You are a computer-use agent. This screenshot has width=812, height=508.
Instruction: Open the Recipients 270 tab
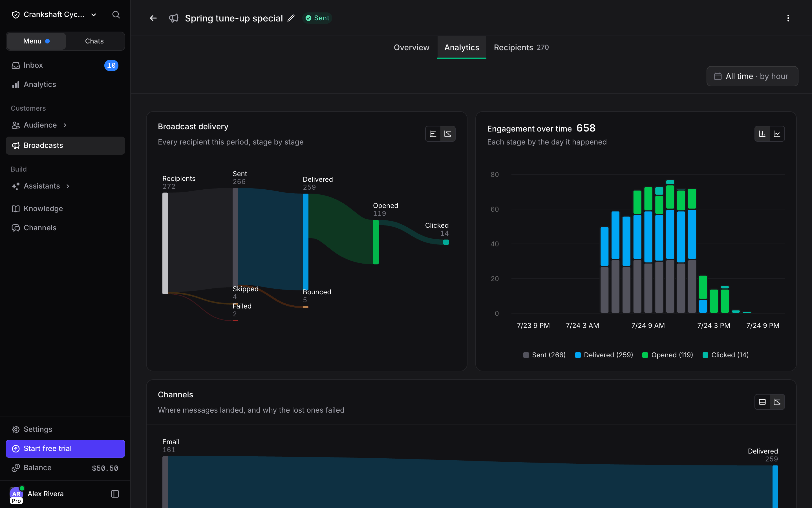[x=521, y=47]
